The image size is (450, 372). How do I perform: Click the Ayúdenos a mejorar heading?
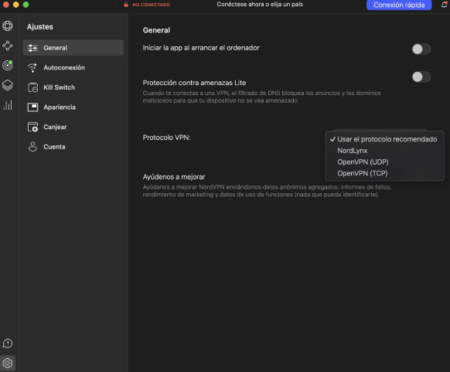point(174,177)
